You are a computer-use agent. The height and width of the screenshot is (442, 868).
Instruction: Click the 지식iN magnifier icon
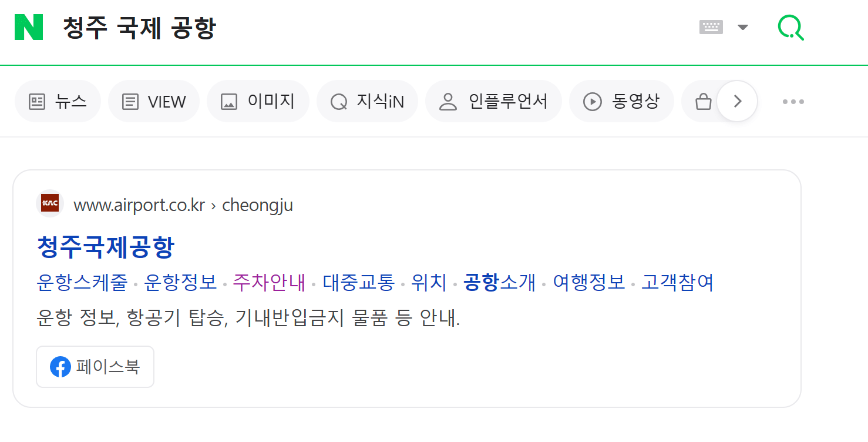(x=338, y=101)
